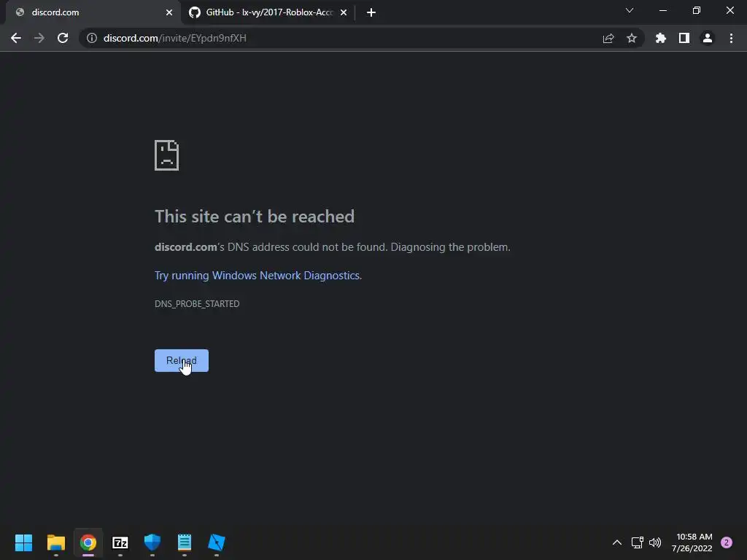Go back using the browser back arrow
This screenshot has width=747, height=560.
click(x=16, y=38)
